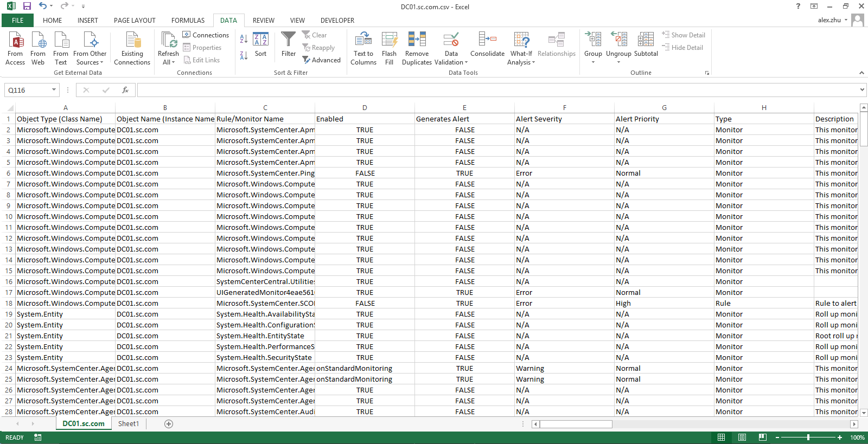Open Consolidate tool
868x444 pixels.
(x=487, y=44)
